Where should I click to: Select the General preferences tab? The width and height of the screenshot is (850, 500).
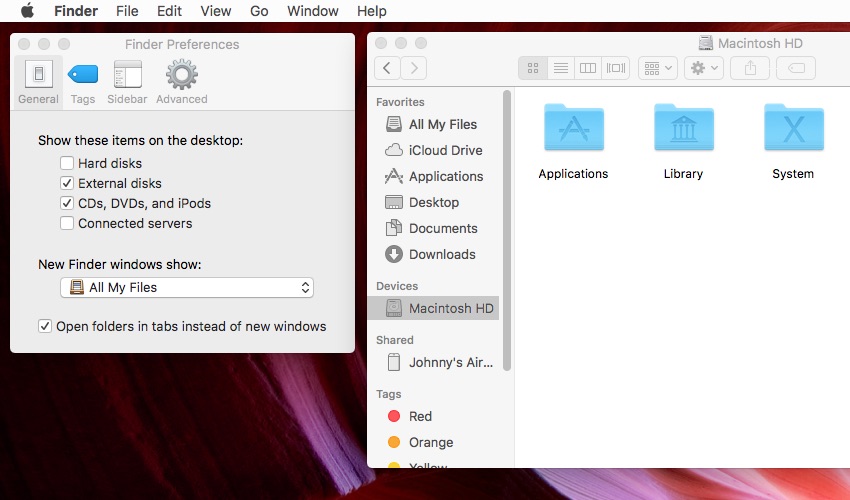pyautogui.click(x=38, y=82)
